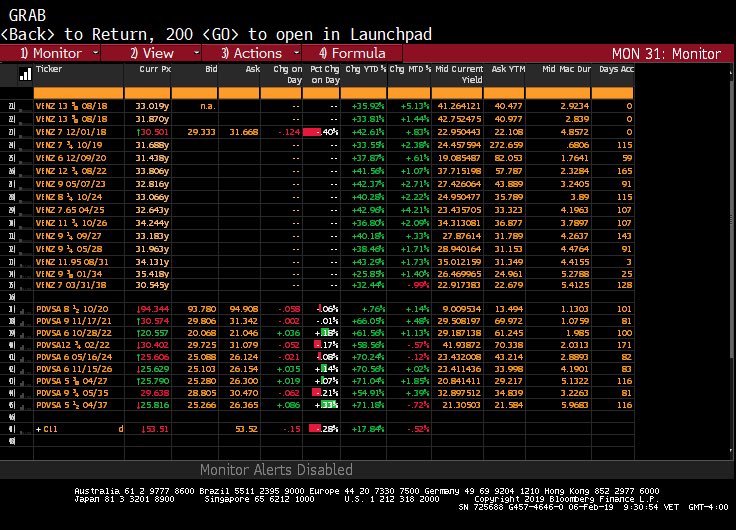Click the 5.9683 Mid Mac Dur value
The image size is (736, 530).
(x=575, y=405)
